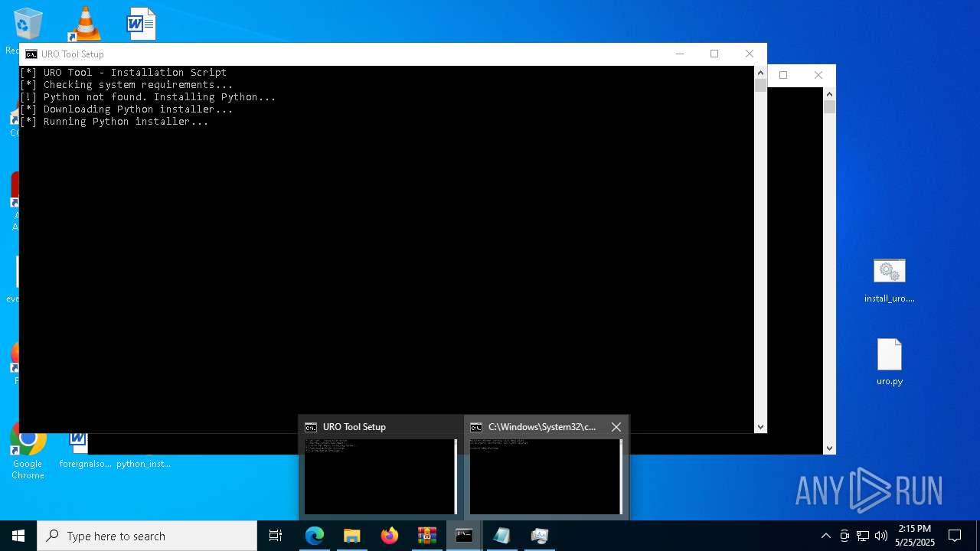980x551 pixels.
Task: Select the uro.py file on desktop
Action: [890, 362]
